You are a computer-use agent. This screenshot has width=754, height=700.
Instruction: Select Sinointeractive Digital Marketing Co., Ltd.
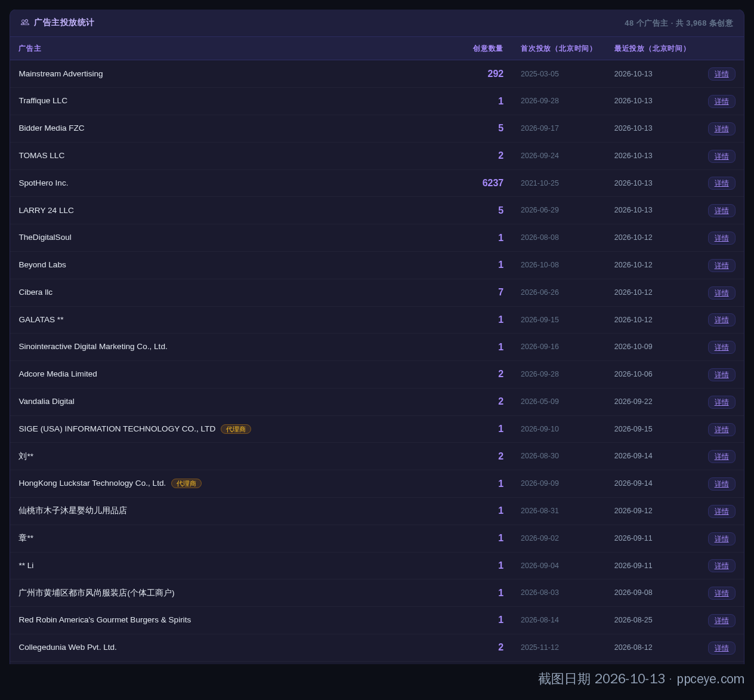(x=93, y=347)
